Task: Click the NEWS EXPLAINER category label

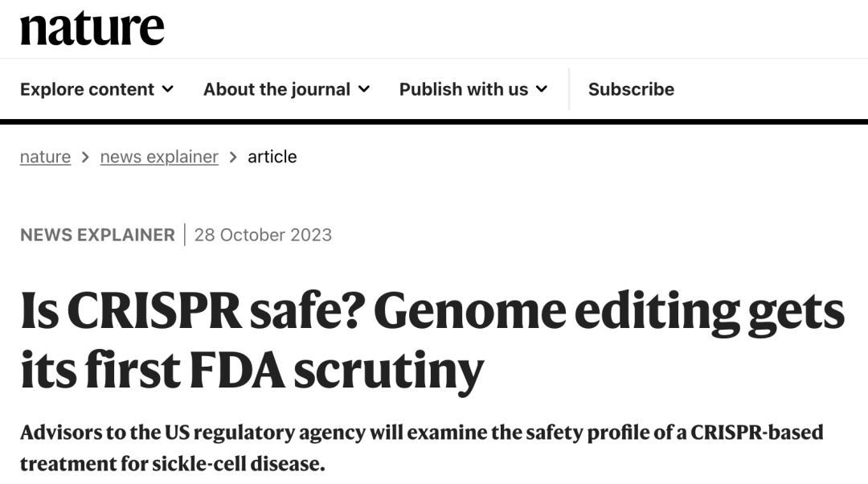Action: 96,235
